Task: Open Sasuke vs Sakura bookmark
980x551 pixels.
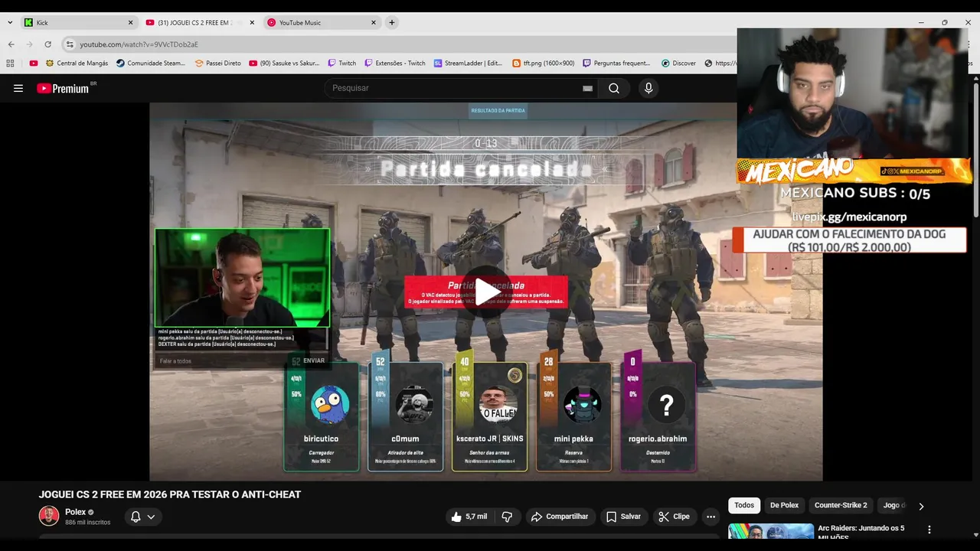Action: (284, 64)
